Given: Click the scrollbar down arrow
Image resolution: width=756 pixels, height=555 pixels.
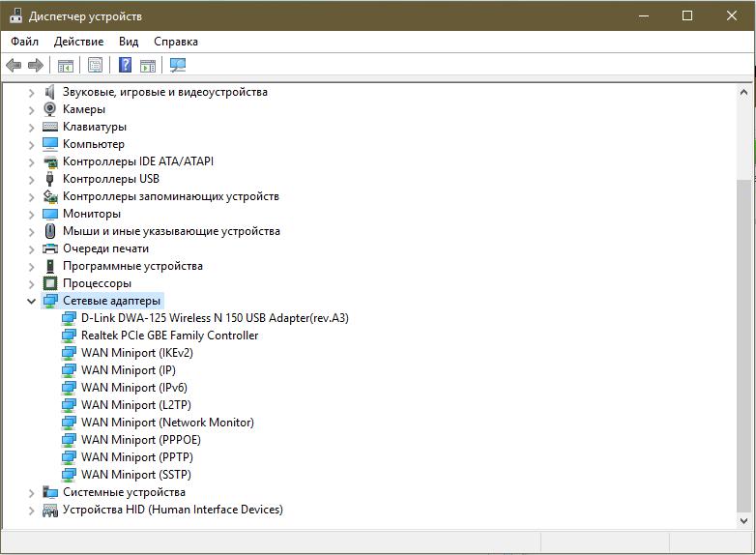Looking at the screenshot, I should click(x=743, y=521).
